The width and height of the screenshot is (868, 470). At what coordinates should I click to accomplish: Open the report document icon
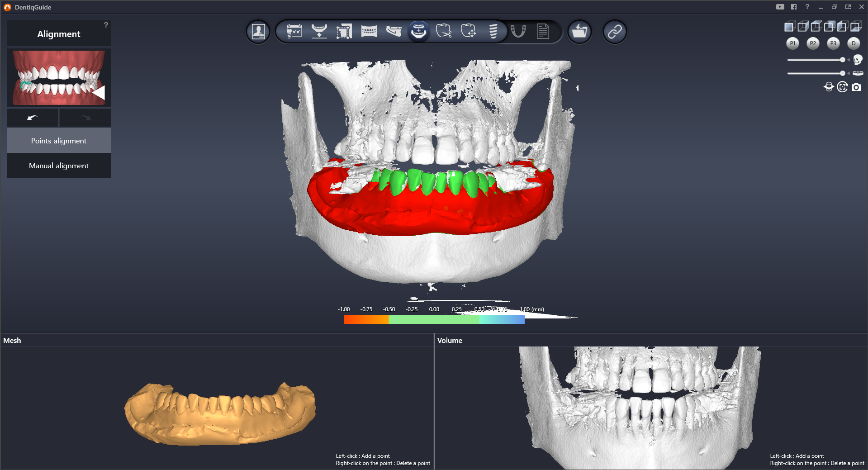(543, 32)
